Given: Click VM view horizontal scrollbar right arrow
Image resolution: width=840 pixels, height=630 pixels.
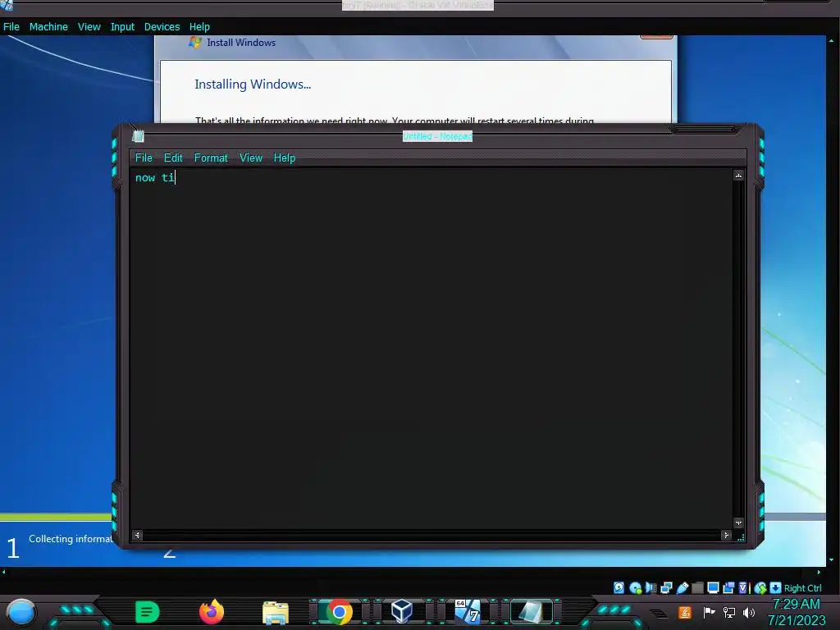Looking at the screenshot, I should (819, 572).
